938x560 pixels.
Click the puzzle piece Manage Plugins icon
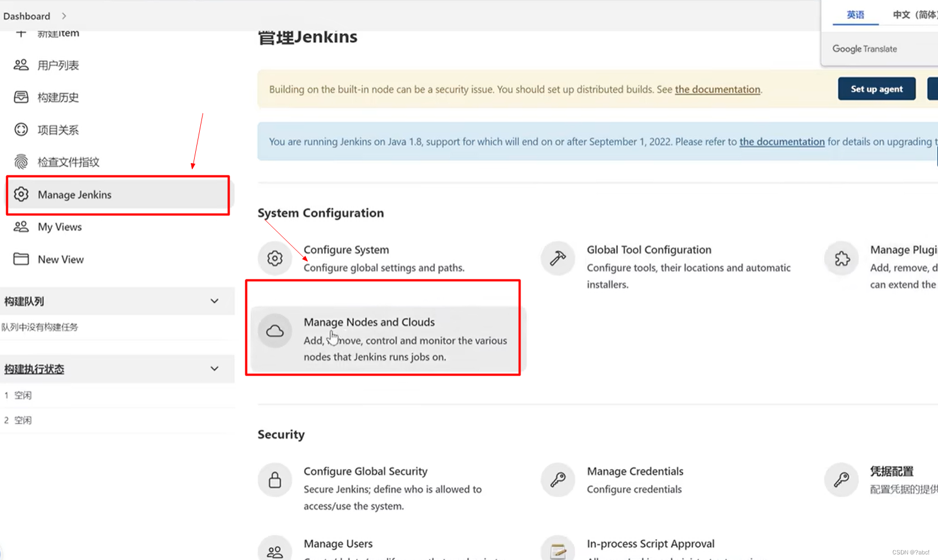click(842, 258)
